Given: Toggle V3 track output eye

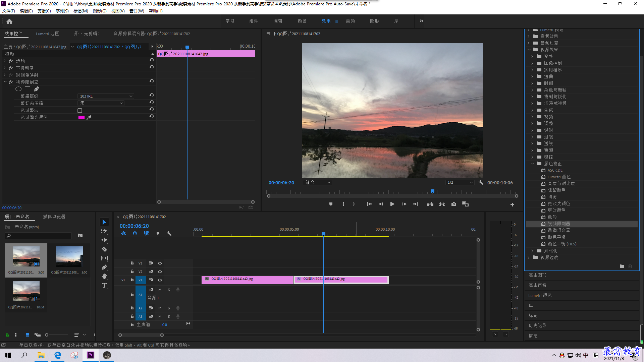Looking at the screenshot, I should pos(160,263).
